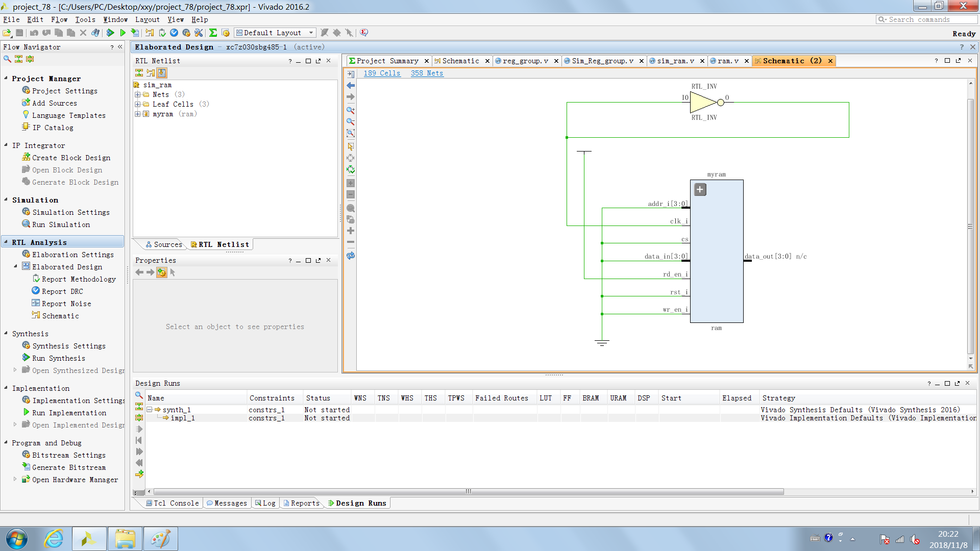
Task: Click the schematic zoom in icon
Action: 350,110
